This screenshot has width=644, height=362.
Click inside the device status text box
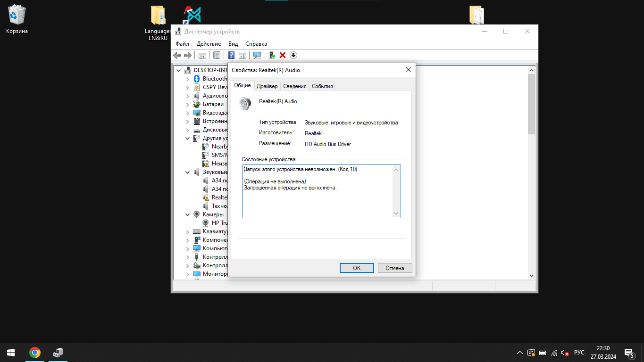tap(318, 191)
